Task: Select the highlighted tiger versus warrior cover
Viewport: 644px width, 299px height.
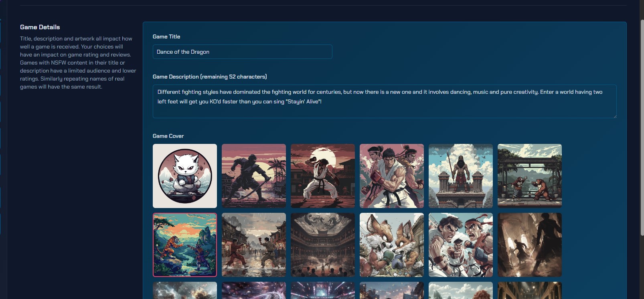Action: point(185,245)
